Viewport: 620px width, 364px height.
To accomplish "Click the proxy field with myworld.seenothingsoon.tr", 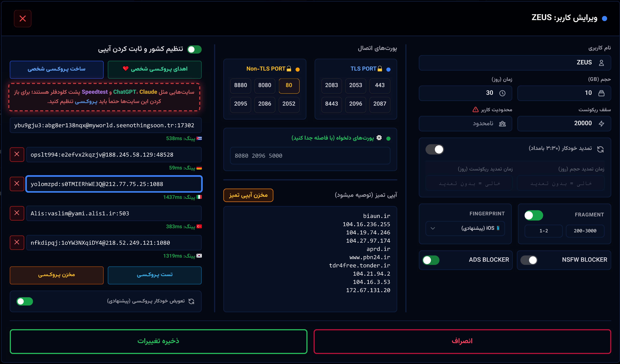I will point(106,125).
